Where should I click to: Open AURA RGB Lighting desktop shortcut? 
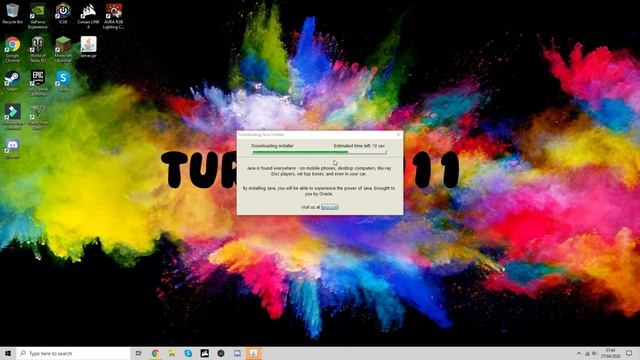[113, 16]
